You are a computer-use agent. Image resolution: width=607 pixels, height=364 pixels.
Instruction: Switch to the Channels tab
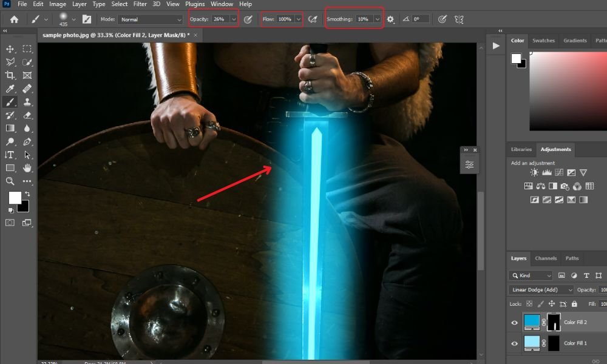point(546,258)
